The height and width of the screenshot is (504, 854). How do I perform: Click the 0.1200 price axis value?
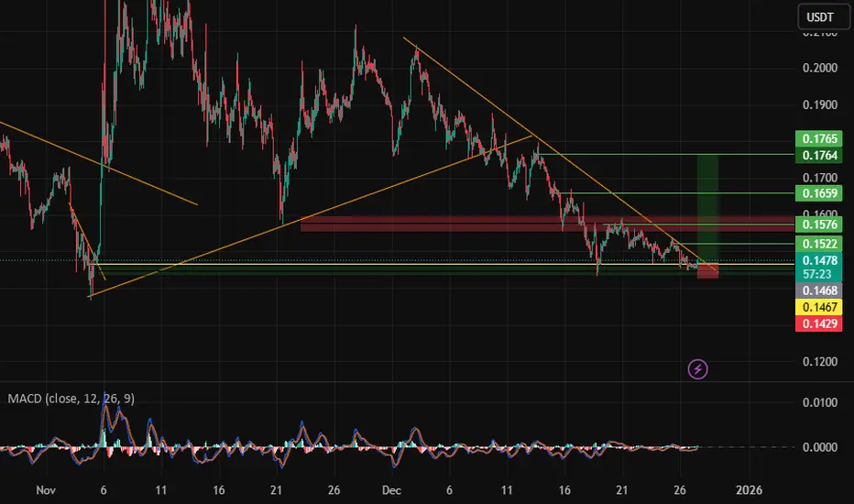click(x=820, y=362)
